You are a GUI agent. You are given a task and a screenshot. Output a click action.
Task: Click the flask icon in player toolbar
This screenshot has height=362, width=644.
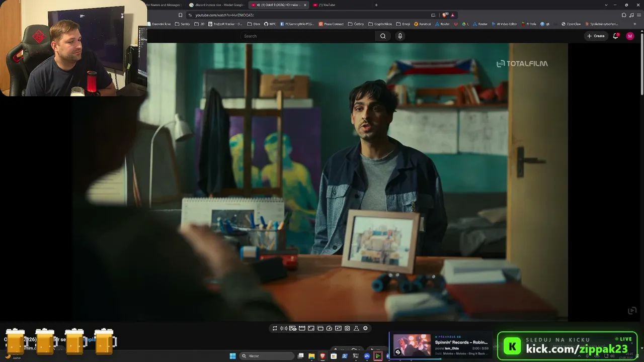[356, 328]
